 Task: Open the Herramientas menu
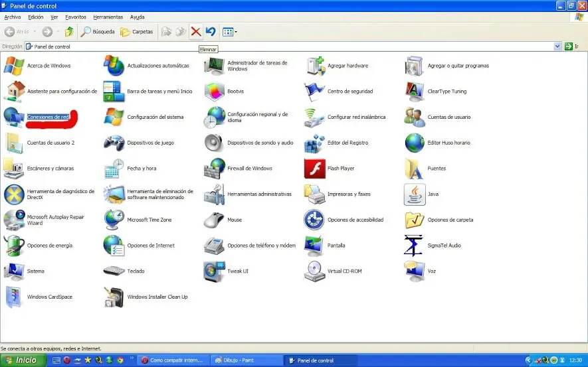[108, 17]
